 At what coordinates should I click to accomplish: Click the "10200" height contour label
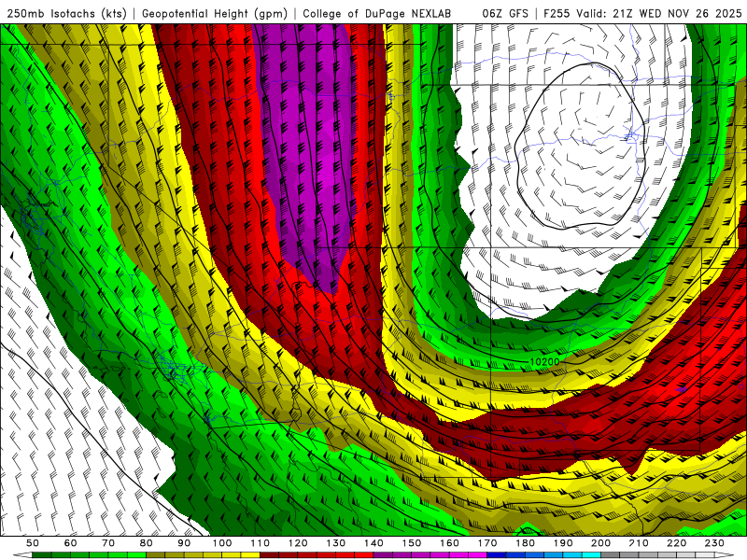544,362
